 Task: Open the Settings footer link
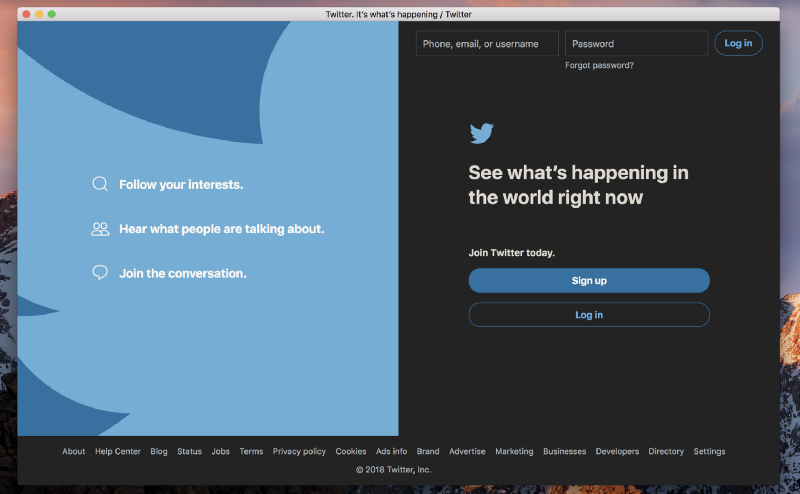709,451
